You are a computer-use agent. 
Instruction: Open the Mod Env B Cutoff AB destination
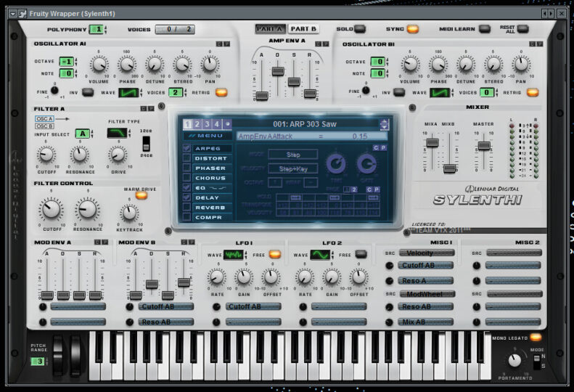[166, 306]
